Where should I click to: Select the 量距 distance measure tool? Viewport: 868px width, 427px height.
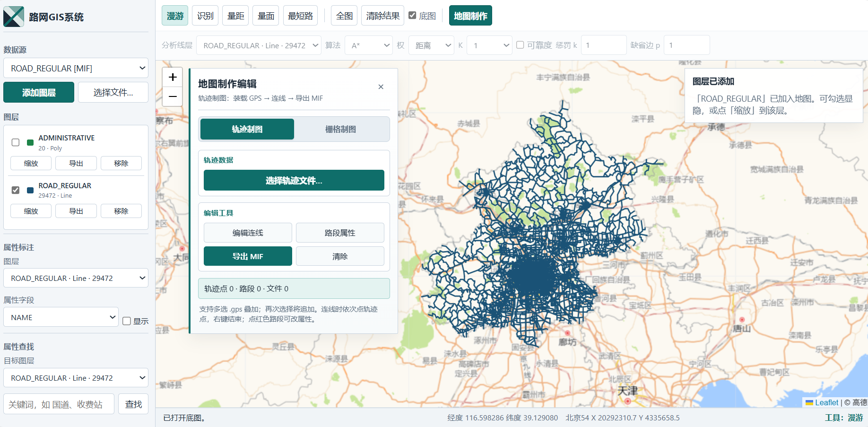coord(235,16)
